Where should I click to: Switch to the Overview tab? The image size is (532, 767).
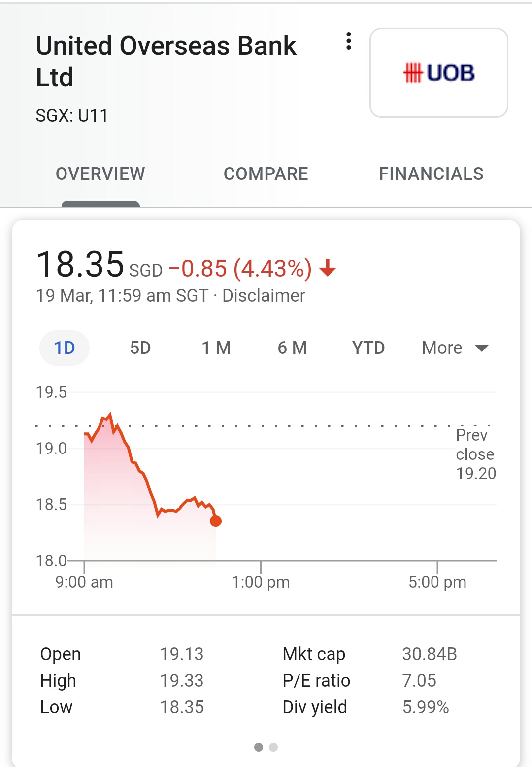(x=100, y=174)
